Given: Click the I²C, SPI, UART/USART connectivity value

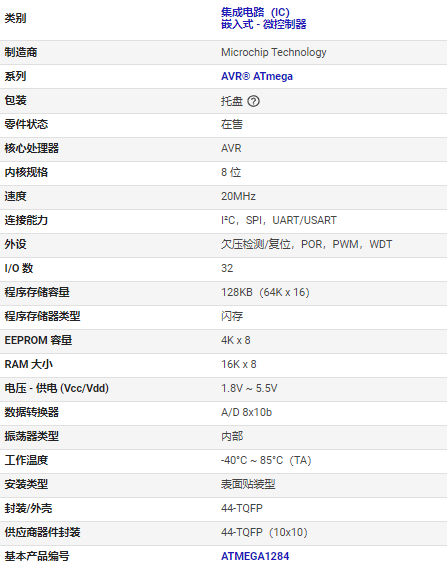Looking at the screenshot, I should tap(279, 220).
